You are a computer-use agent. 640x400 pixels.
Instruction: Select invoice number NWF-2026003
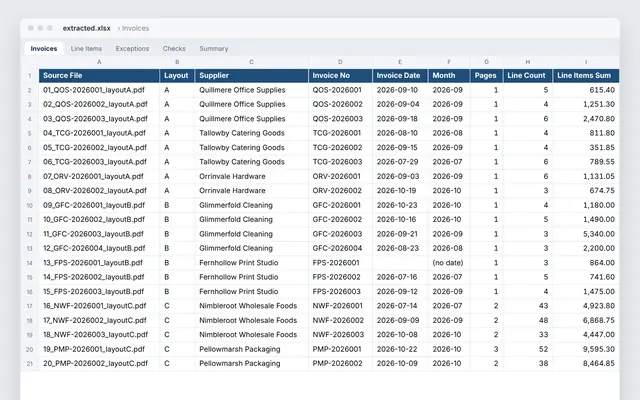338,335
